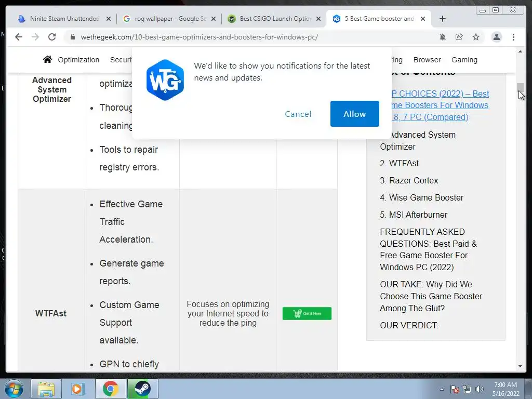Click the browser forward arrow
The height and width of the screenshot is (399, 532).
coord(35,37)
